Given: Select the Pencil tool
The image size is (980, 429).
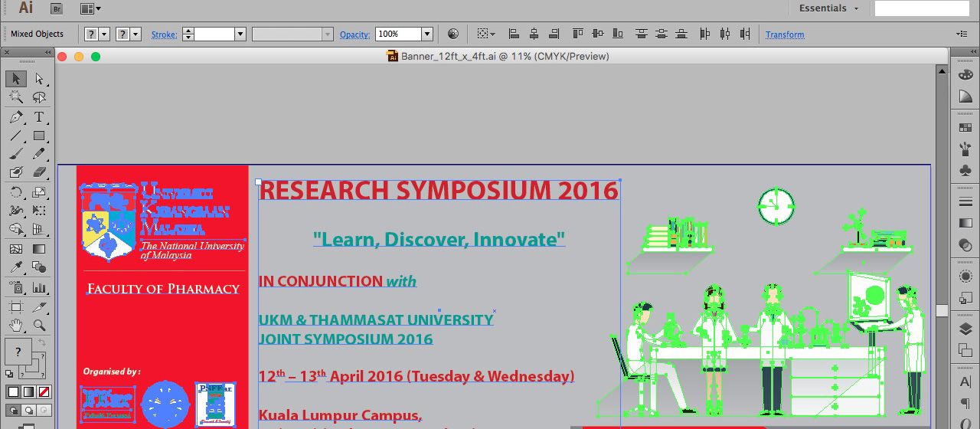Looking at the screenshot, I should coord(39,154).
